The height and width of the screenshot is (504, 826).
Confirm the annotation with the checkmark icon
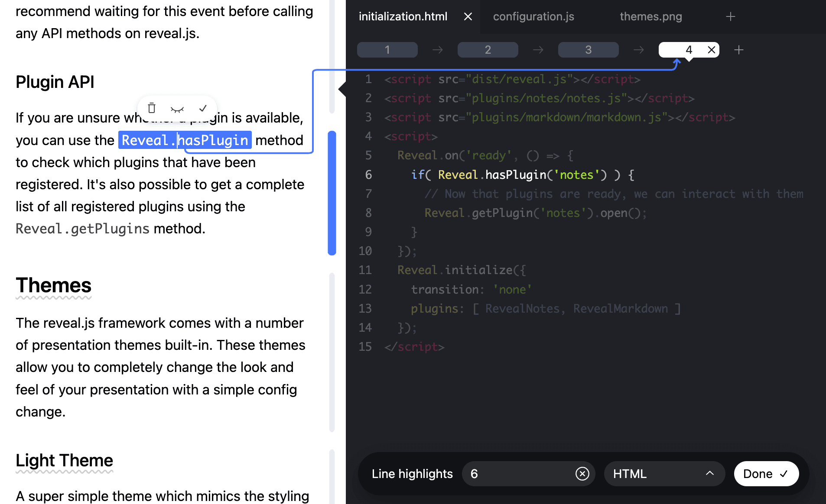point(203,108)
